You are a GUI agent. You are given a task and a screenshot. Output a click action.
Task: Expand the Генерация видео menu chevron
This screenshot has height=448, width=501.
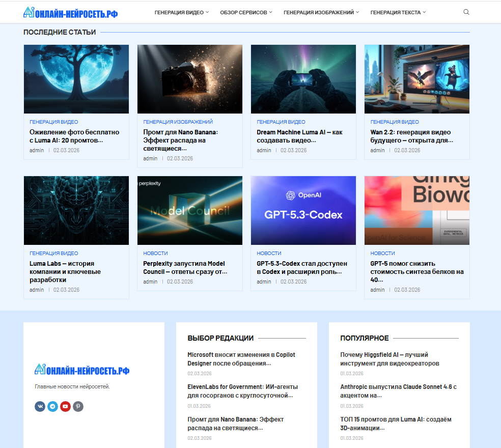(207, 12)
